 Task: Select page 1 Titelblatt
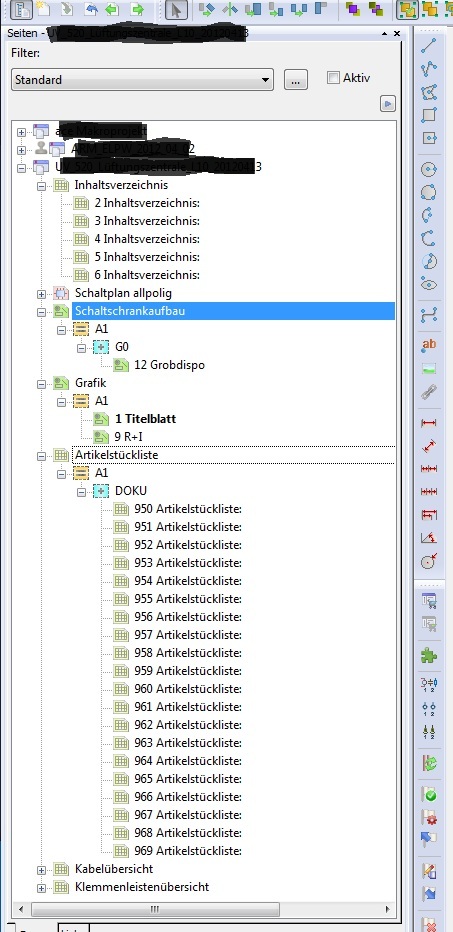click(x=145, y=418)
